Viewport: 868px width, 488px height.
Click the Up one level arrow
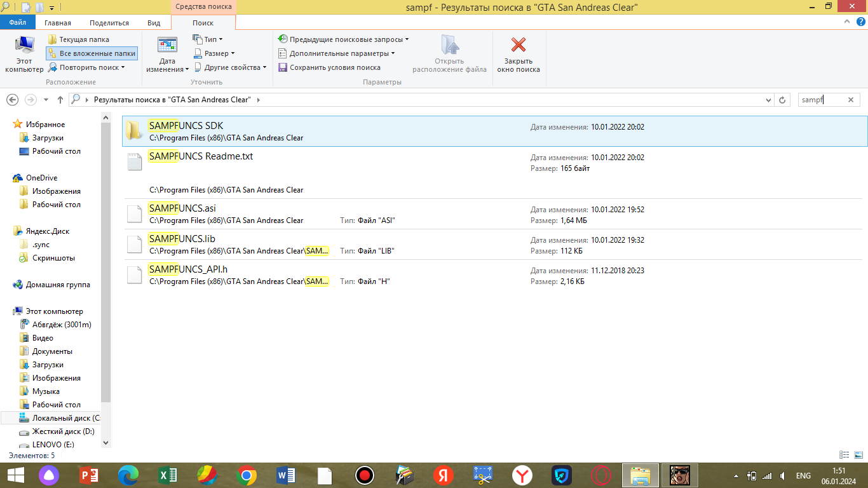[x=60, y=100]
